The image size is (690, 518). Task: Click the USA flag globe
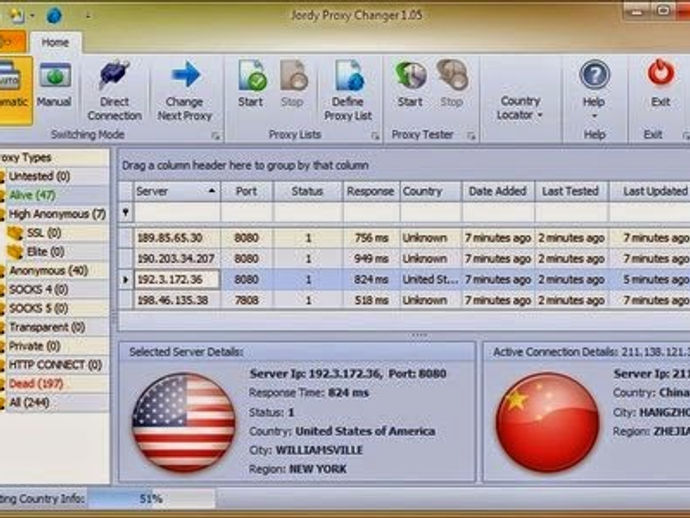coord(184,422)
